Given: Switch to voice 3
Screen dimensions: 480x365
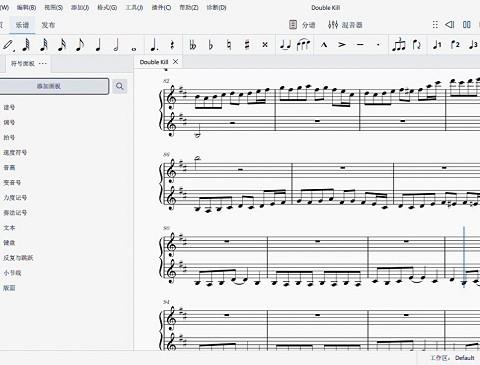Looking at the screenshot, I should pos(473,45).
